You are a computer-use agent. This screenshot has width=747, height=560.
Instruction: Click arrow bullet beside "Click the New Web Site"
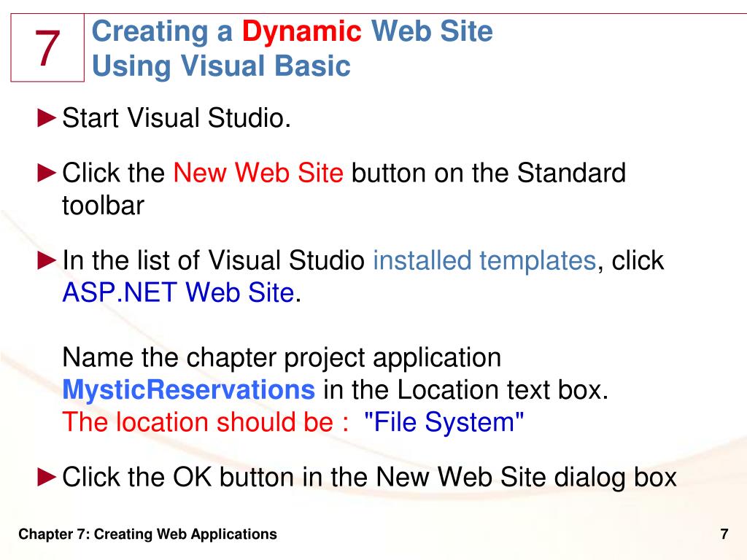pos(47,173)
